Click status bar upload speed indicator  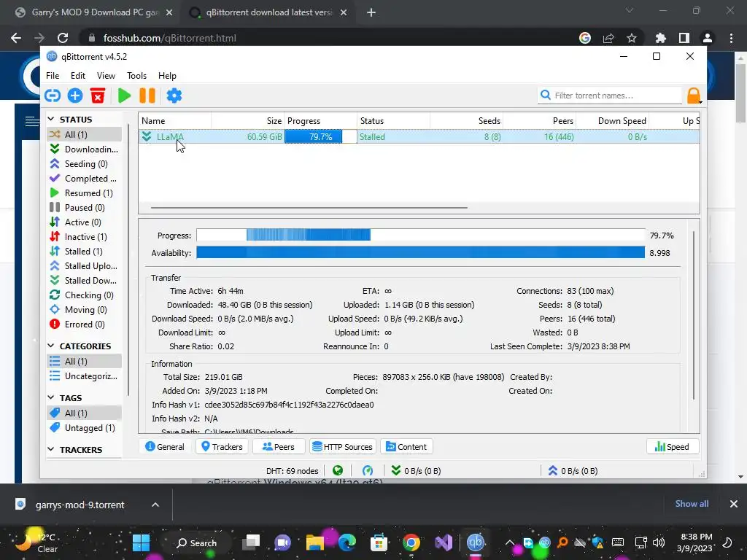(x=573, y=471)
